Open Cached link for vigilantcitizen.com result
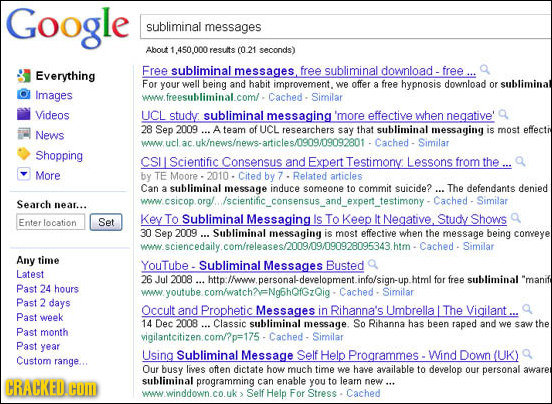This screenshot has width=552, height=404. coord(286,337)
